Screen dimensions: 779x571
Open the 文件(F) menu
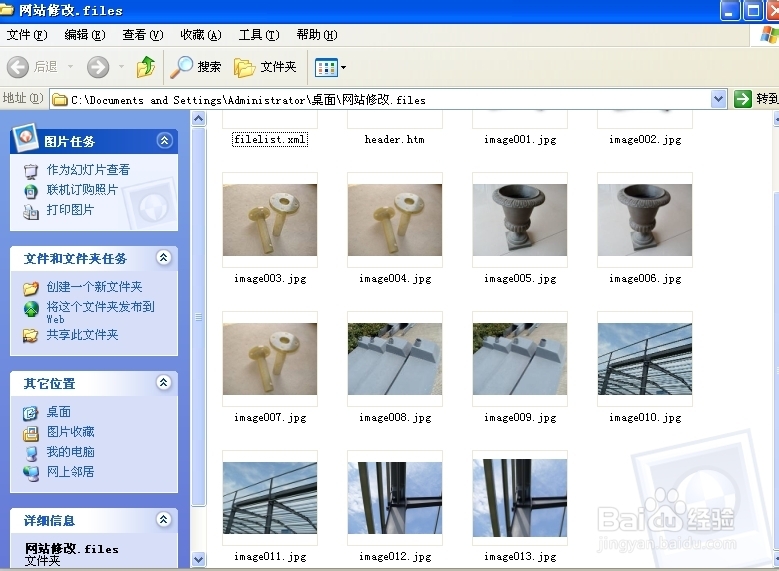coord(27,35)
